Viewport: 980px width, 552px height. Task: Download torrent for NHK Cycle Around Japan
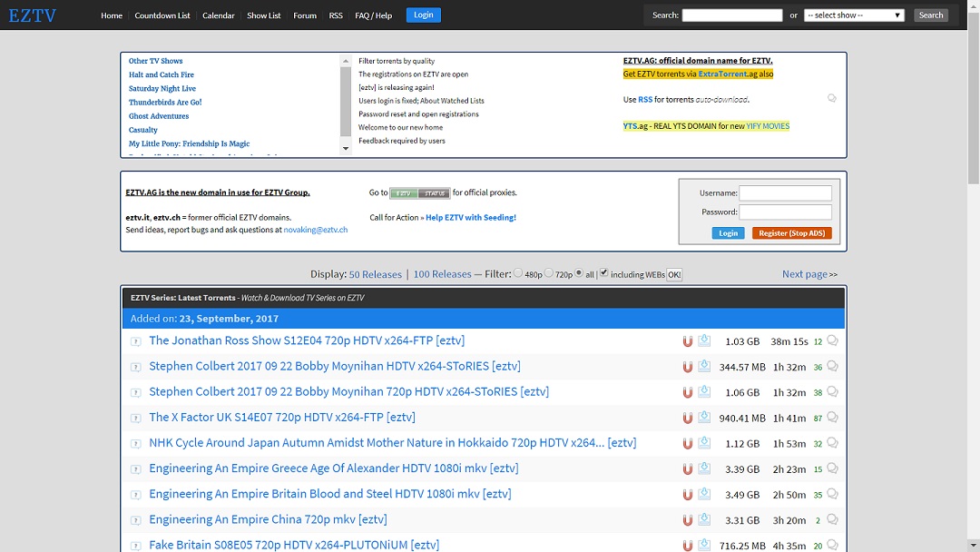point(704,442)
